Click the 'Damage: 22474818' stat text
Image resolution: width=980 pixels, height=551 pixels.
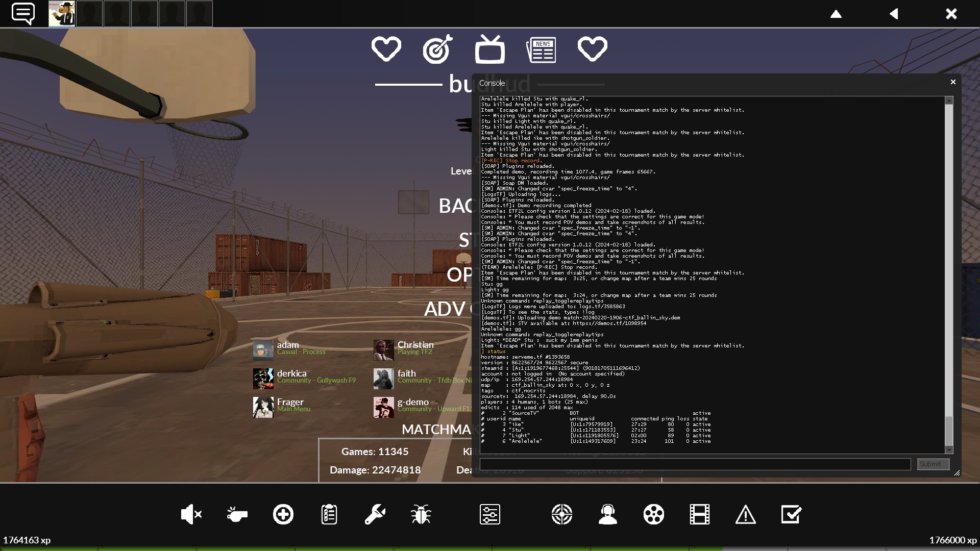click(375, 470)
